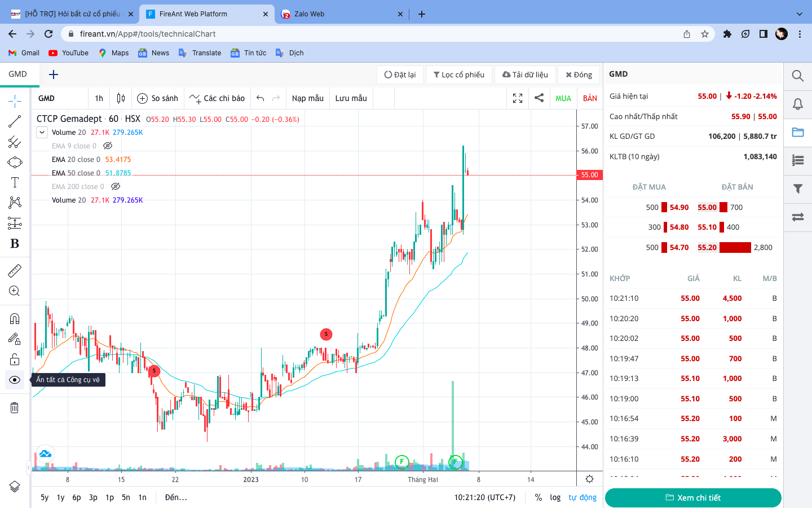This screenshot has height=508, width=812.
Task: Open the timezone selector 10:21:20 (UTC+7)
Action: pos(485,497)
